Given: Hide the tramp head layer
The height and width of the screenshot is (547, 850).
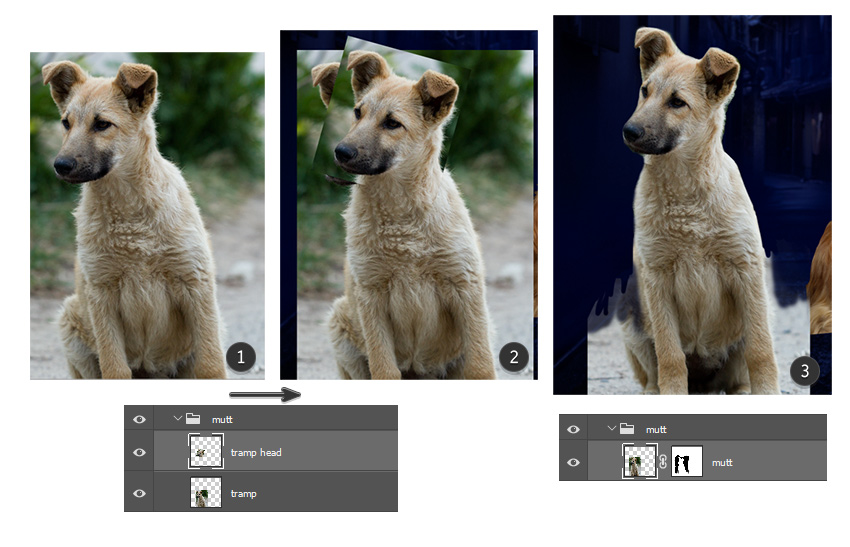Looking at the screenshot, I should coord(139,452).
